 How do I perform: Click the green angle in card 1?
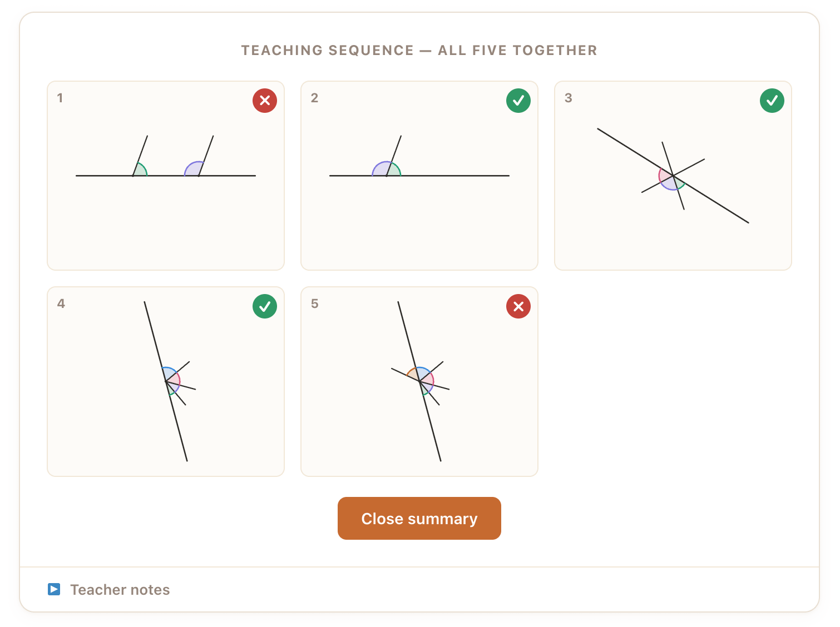click(x=141, y=170)
